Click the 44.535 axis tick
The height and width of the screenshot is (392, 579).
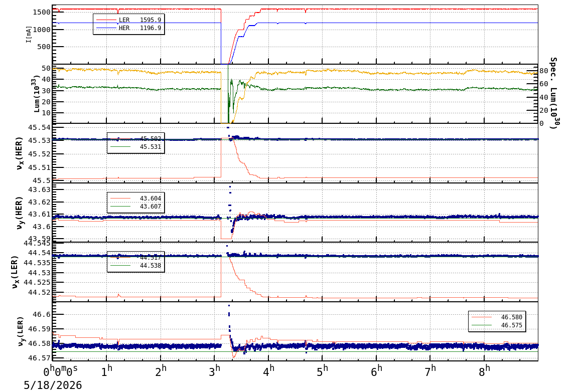[x=37, y=263]
